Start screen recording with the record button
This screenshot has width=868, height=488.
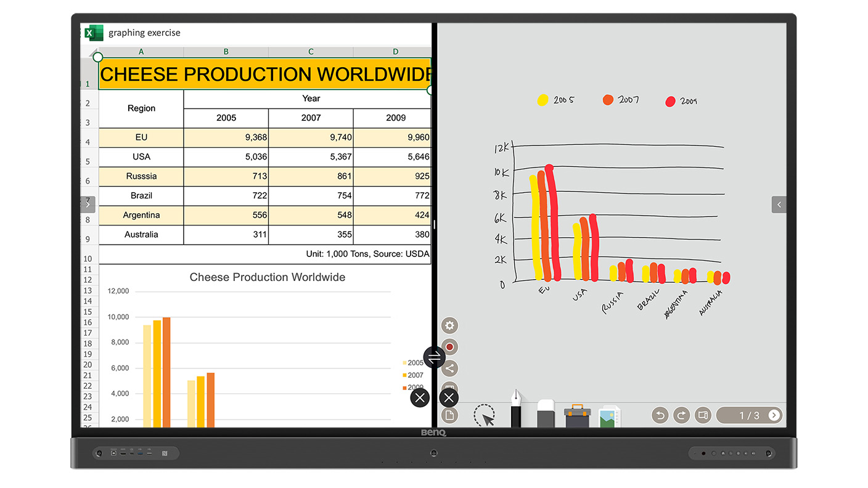point(449,346)
